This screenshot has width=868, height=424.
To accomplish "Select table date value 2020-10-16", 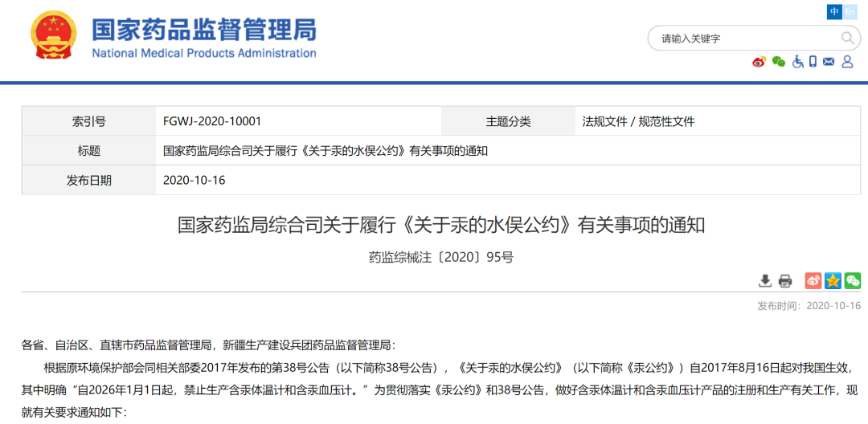I will [x=194, y=180].
